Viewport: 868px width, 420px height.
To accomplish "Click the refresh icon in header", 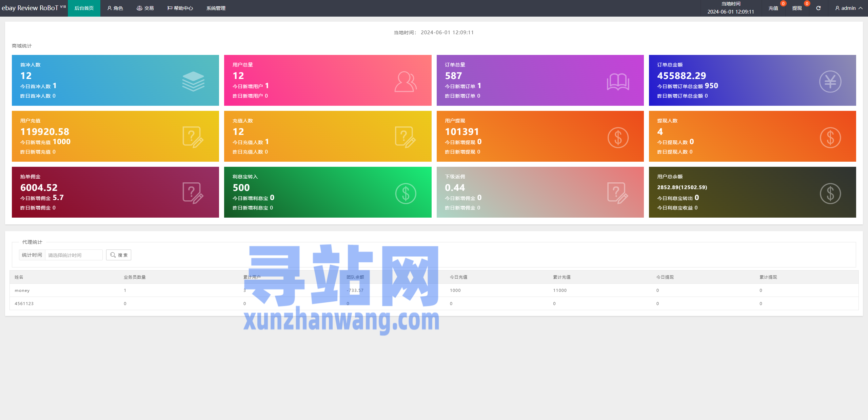I will point(818,8).
